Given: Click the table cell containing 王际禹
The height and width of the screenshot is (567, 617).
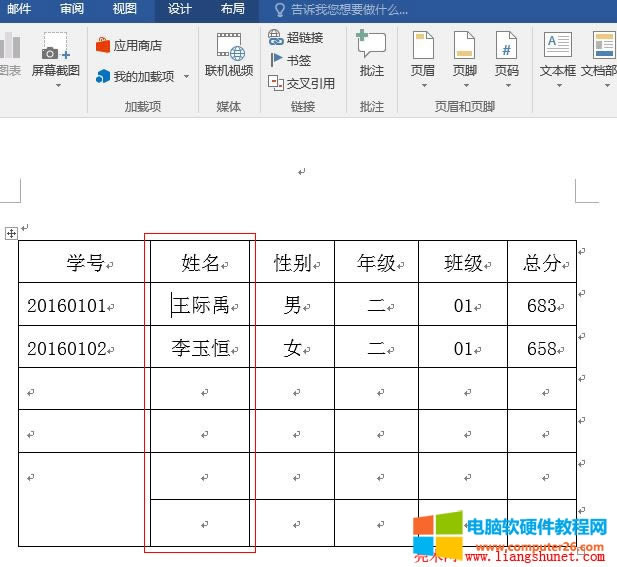Looking at the screenshot, I should tap(200, 305).
